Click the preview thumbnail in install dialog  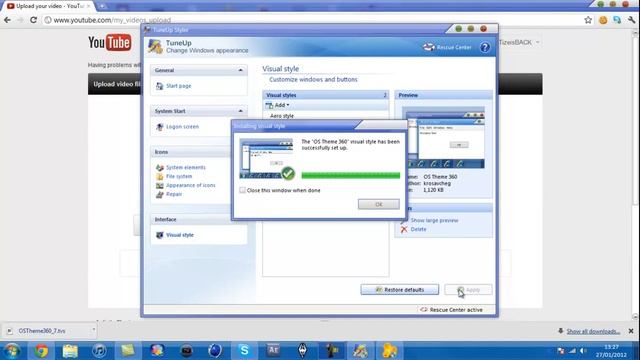coord(266,159)
